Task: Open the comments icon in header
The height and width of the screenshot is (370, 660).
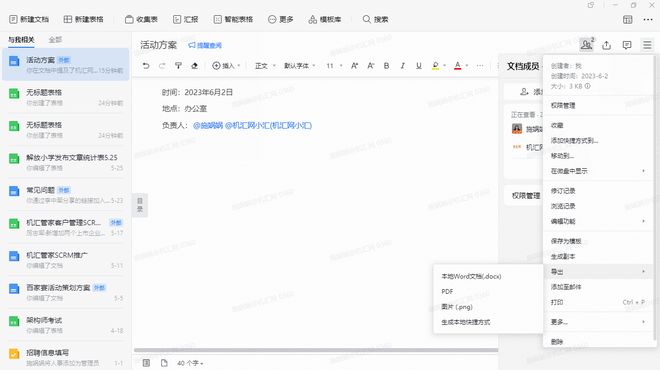Action: 627,45
